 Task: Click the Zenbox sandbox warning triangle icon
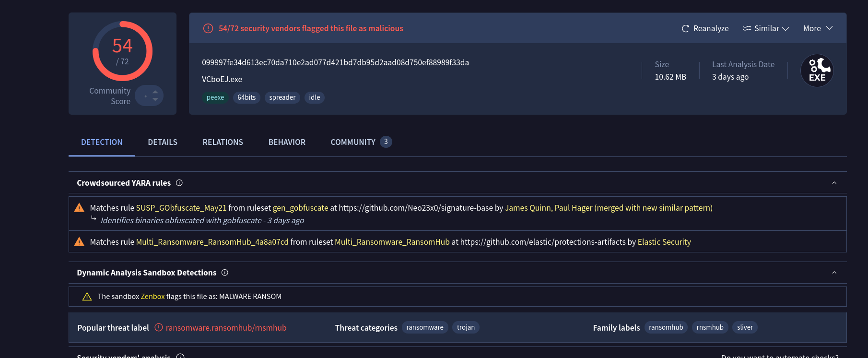pos(87,297)
